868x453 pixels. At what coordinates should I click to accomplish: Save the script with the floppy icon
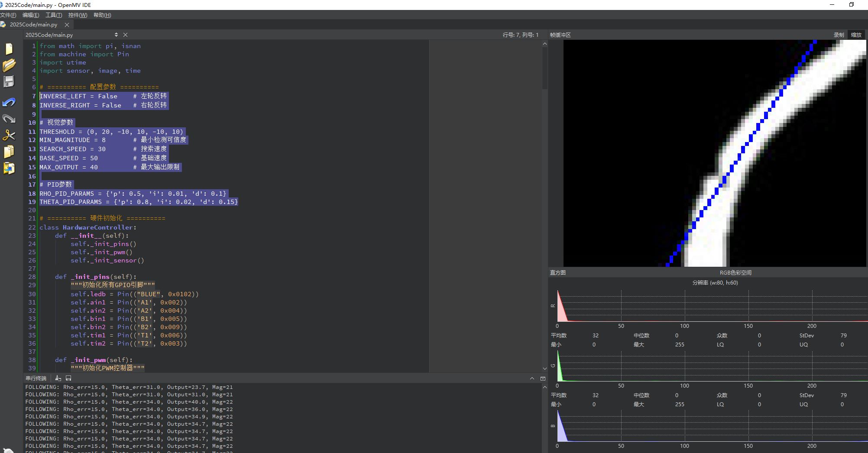tap(9, 81)
